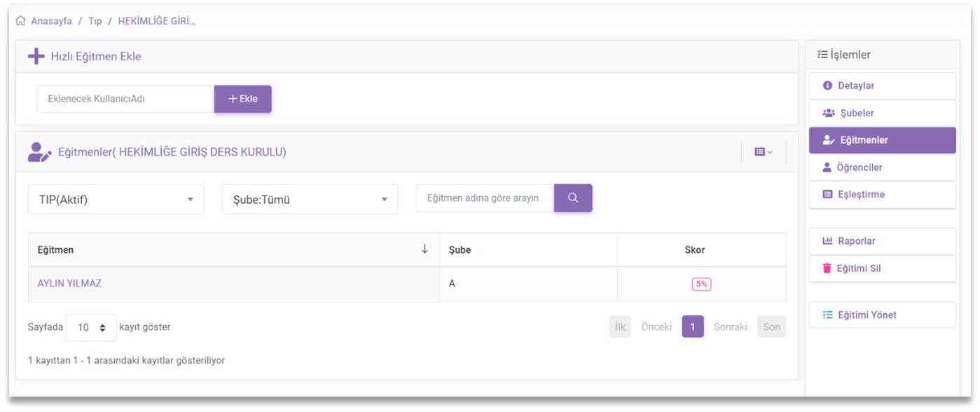Open the Raporlar page

(x=882, y=241)
